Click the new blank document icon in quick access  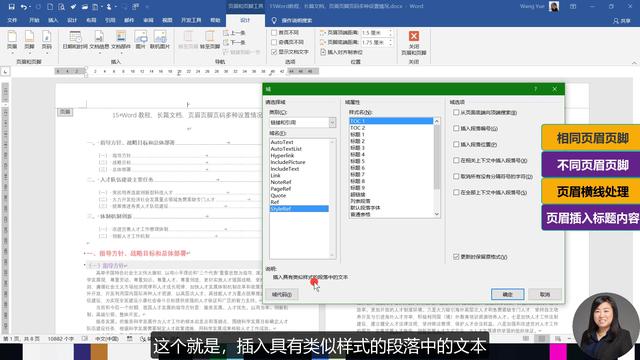(50, 7)
